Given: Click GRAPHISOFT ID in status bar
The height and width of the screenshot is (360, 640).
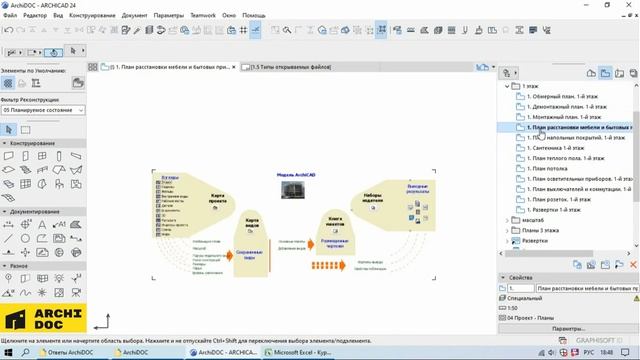Looking at the screenshot, I should pos(599,340).
